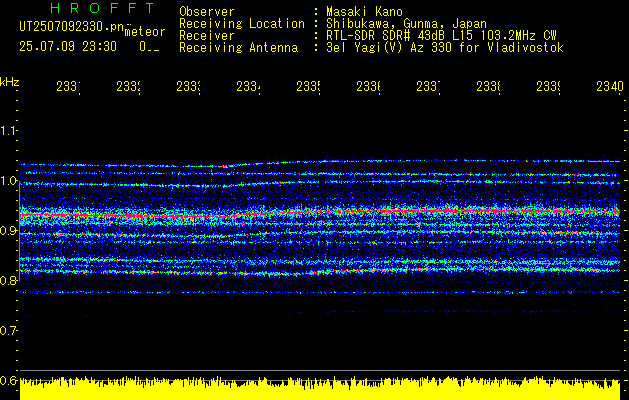Screen dimensions: 629x400
Task: Click the timestamp 25.07.09 23:30
Action: click(68, 47)
